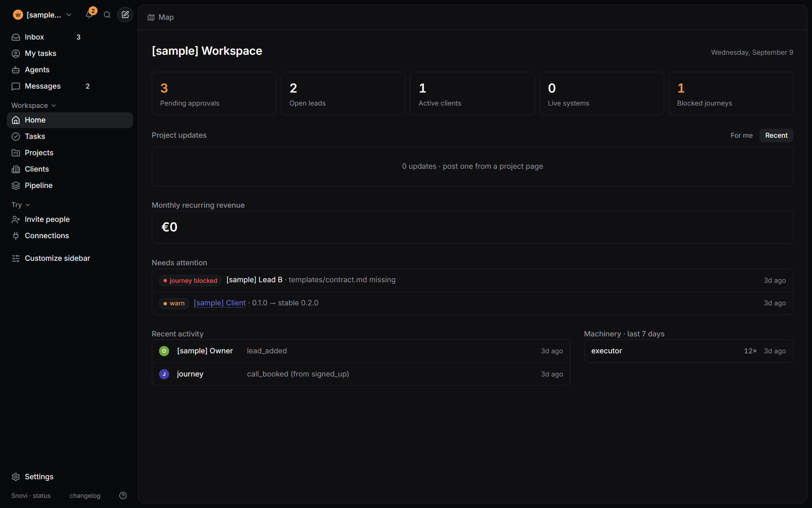
Task: Click the €0 revenue value
Action: pos(169,227)
